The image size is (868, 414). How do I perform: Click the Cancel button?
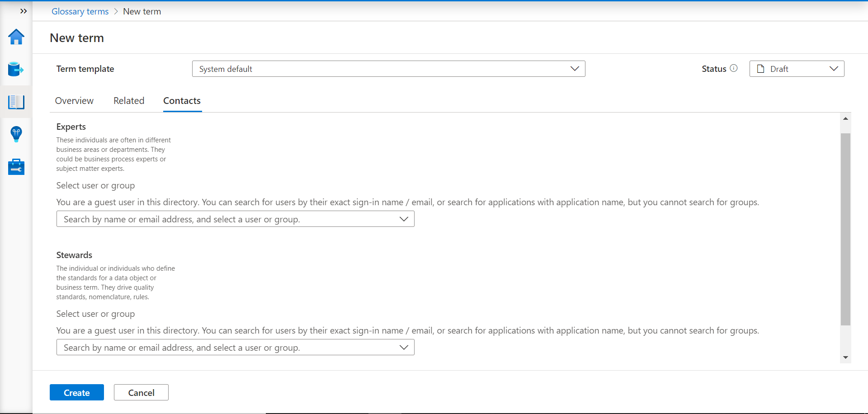click(x=141, y=392)
